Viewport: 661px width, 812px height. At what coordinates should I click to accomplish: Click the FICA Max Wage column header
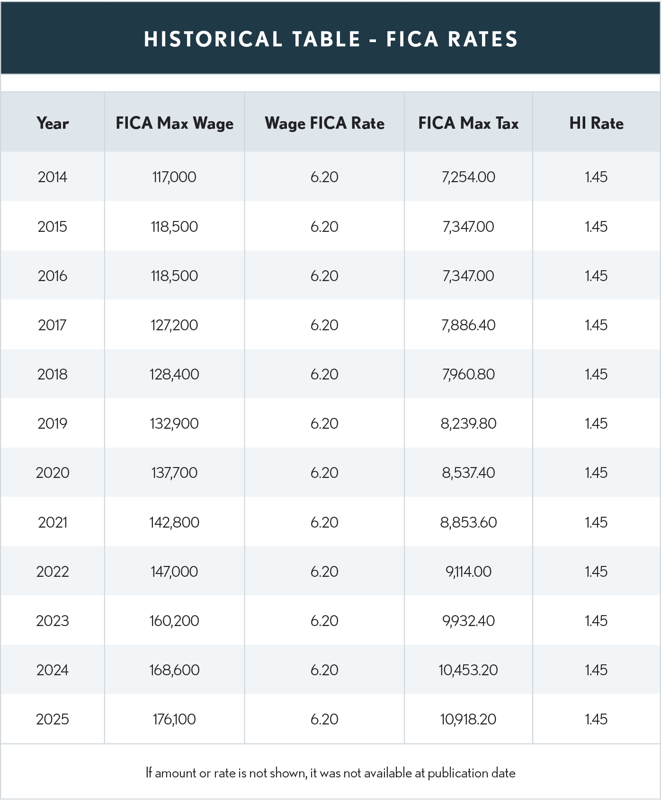click(x=174, y=124)
